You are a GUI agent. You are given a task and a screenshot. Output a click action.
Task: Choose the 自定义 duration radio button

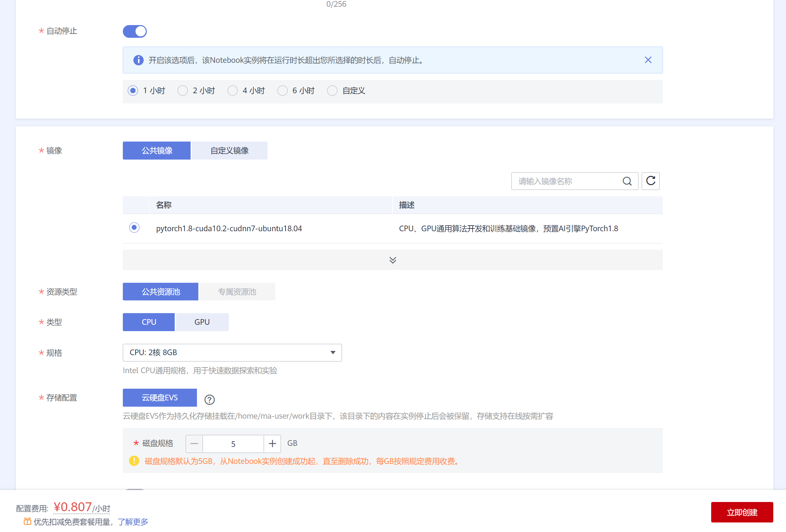point(332,91)
